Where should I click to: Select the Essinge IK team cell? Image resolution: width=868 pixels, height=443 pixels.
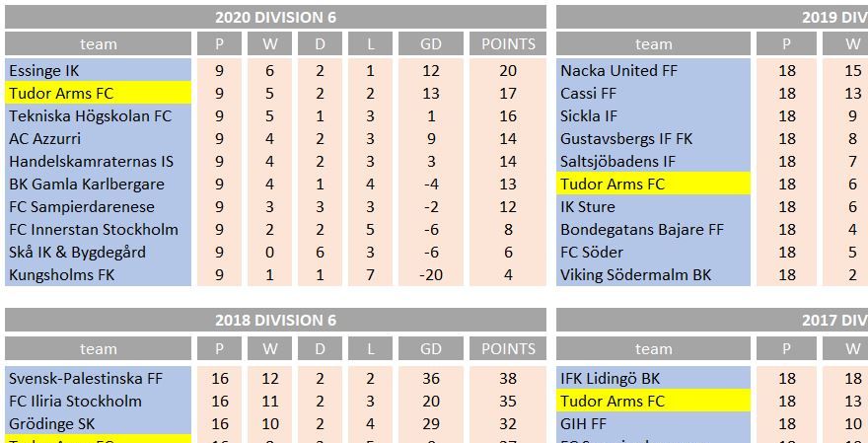[98, 70]
